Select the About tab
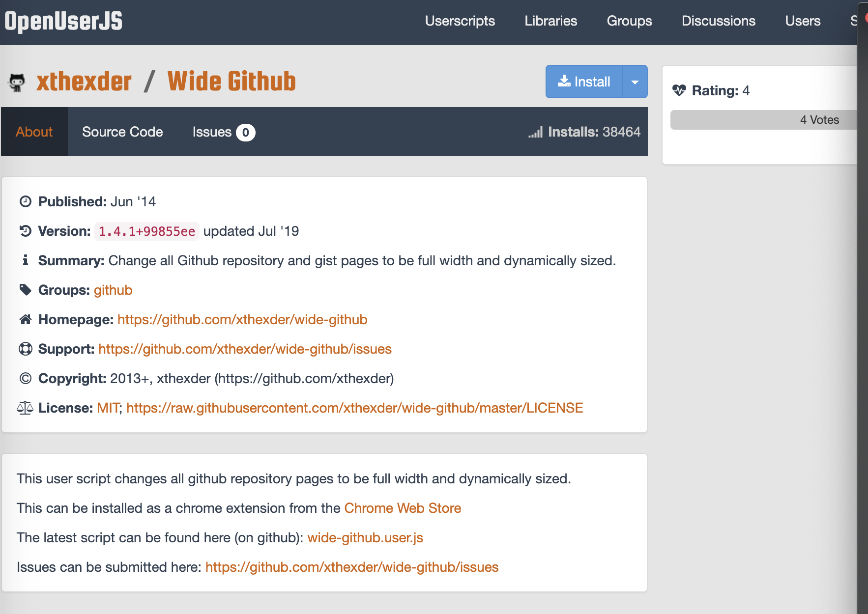 point(34,132)
